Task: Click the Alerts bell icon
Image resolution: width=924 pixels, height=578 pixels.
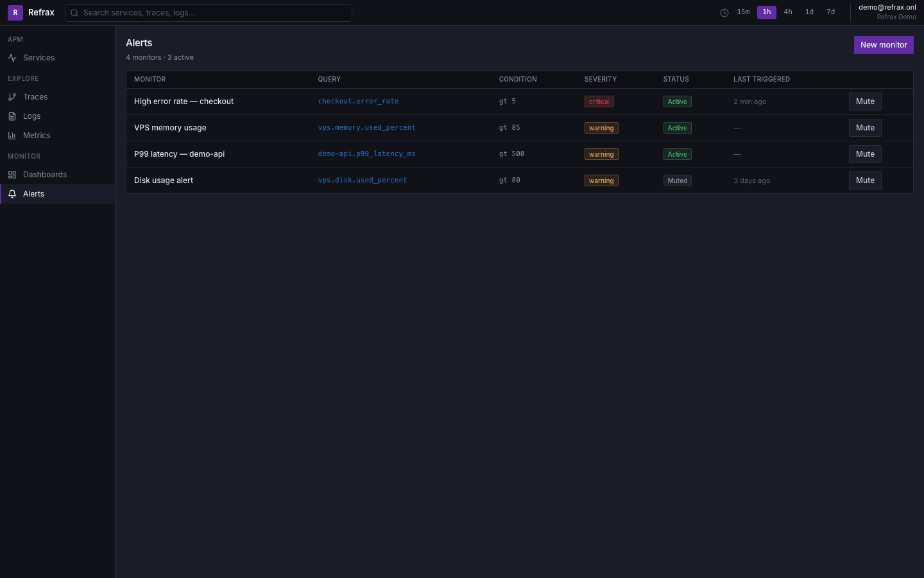Action: (12, 194)
